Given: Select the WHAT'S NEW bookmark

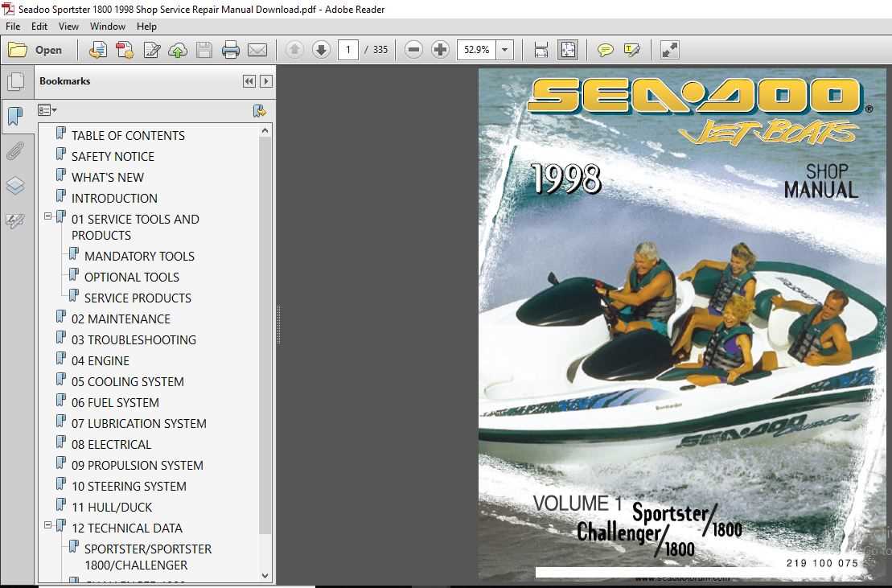Looking at the screenshot, I should pos(108,178).
